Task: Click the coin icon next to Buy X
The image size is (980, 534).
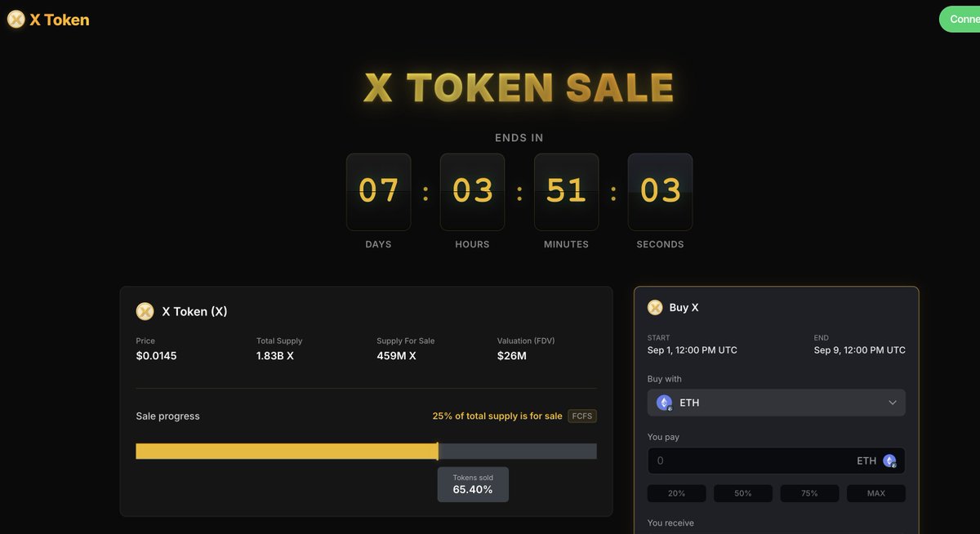Action: (655, 307)
